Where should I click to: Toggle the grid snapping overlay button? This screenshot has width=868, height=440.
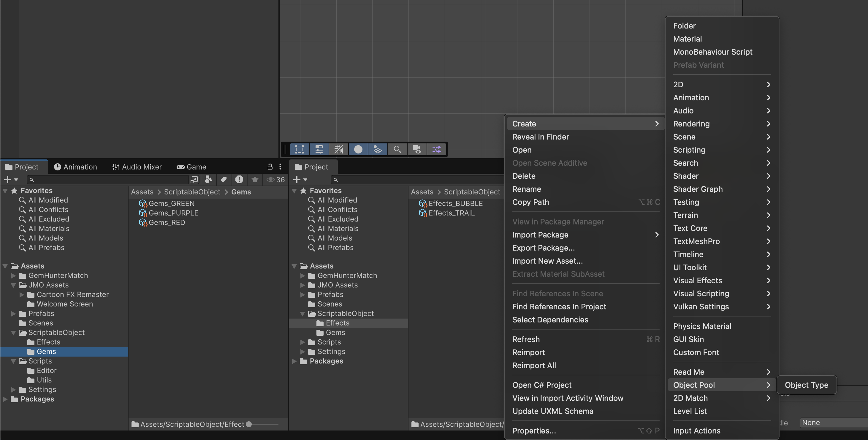(339, 149)
